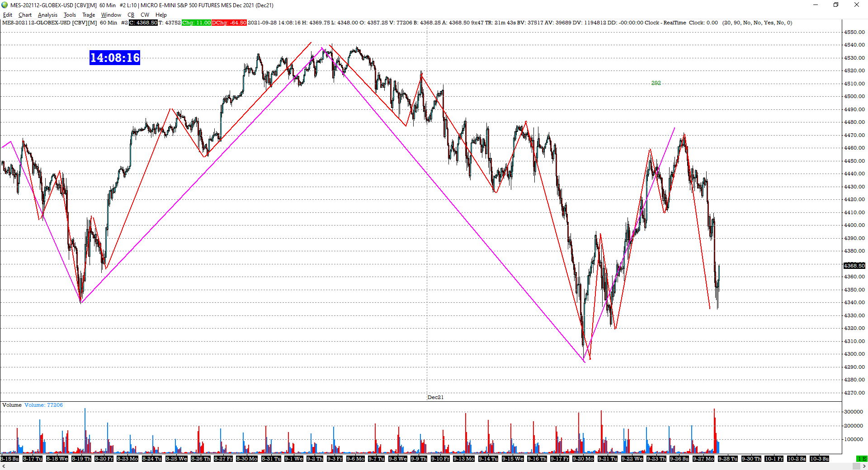Image resolution: width=868 pixels, height=470 pixels.
Task: Open the Analysis menu
Action: click(x=47, y=15)
